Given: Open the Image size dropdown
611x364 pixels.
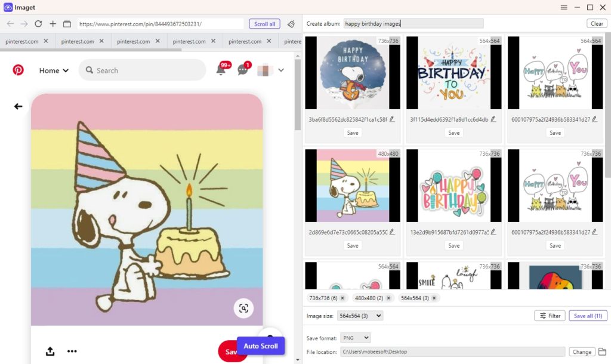Looking at the screenshot, I should [360, 316].
